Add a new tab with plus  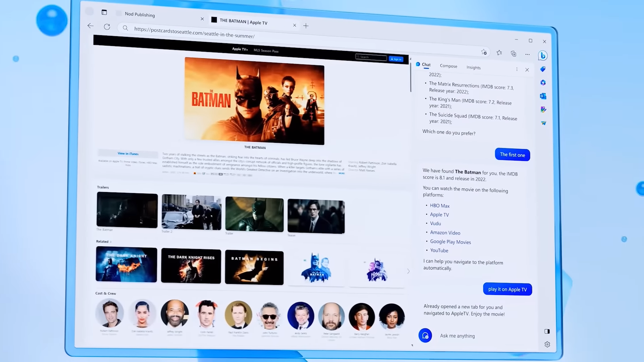click(306, 26)
